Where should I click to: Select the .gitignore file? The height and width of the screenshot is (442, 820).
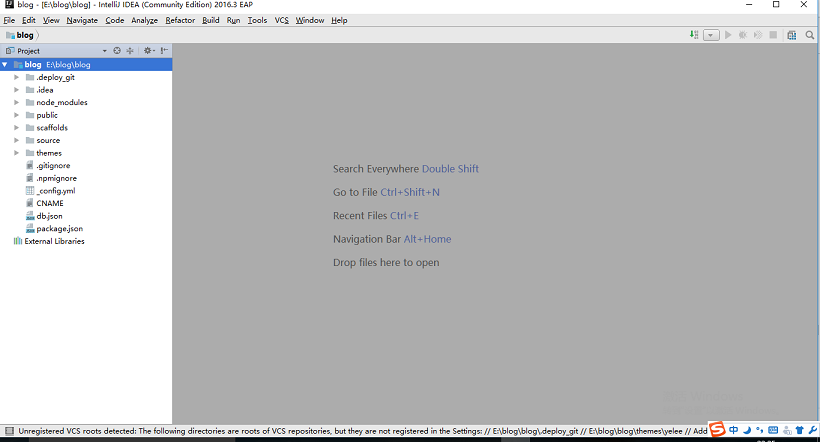[53, 165]
